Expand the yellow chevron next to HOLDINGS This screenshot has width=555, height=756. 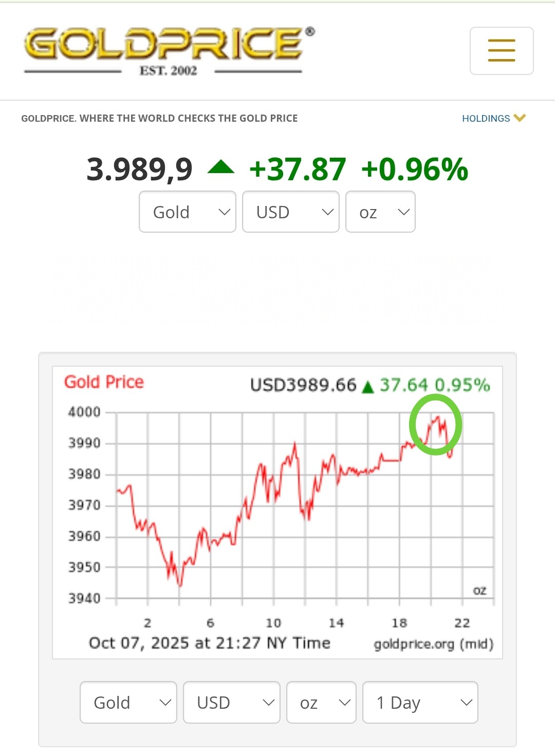pyautogui.click(x=520, y=118)
